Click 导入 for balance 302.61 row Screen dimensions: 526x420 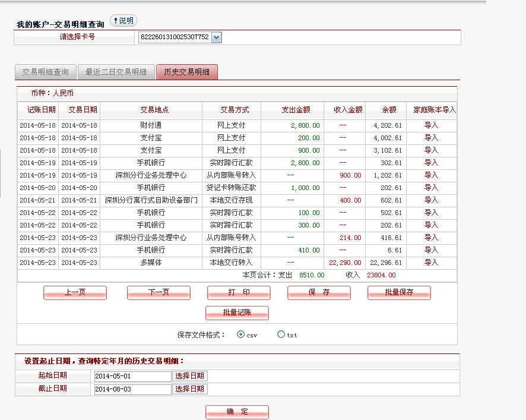click(x=432, y=163)
